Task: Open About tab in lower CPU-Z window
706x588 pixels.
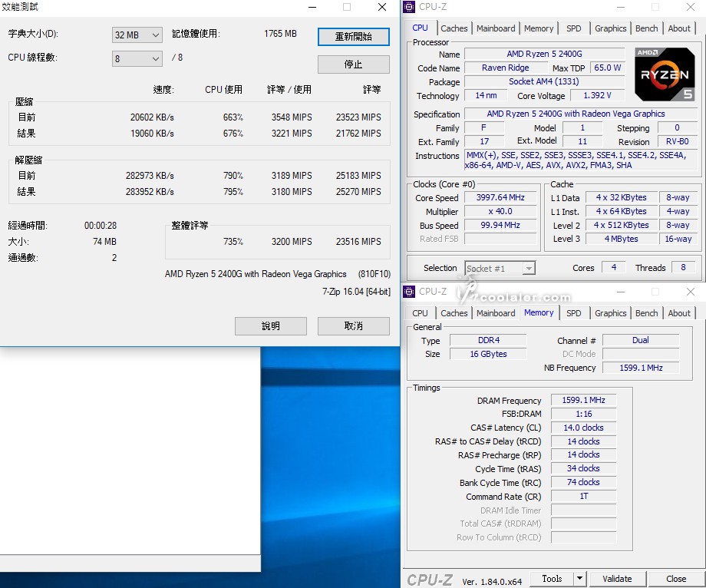Action: (679, 313)
